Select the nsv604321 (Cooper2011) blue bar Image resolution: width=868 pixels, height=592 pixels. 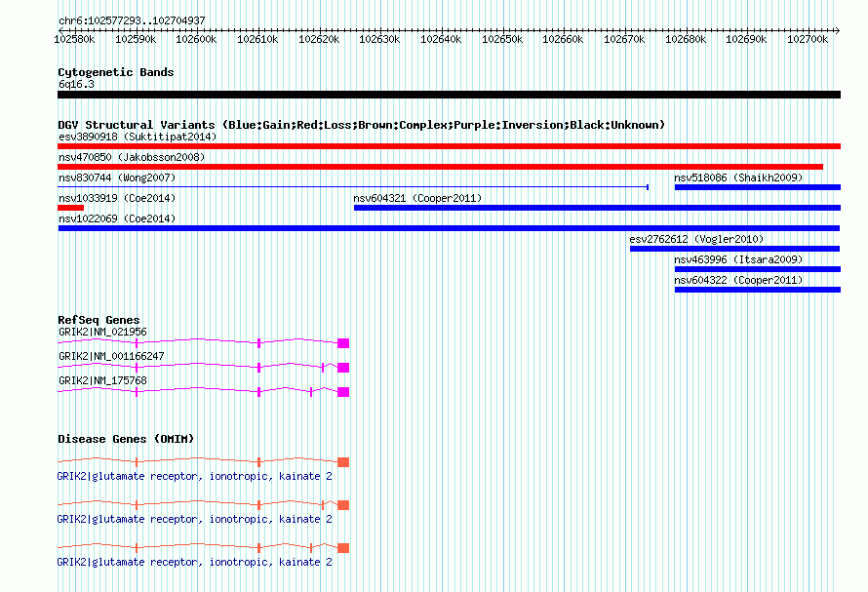597,208
